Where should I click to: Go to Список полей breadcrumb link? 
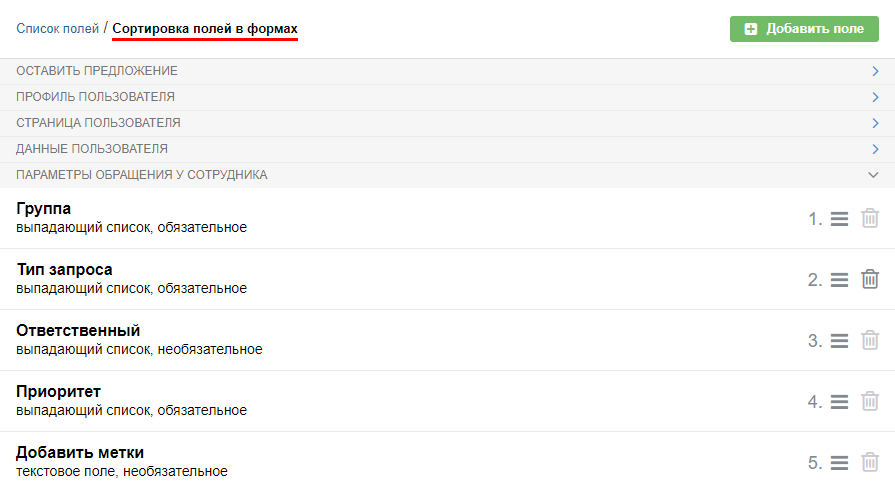tap(57, 28)
